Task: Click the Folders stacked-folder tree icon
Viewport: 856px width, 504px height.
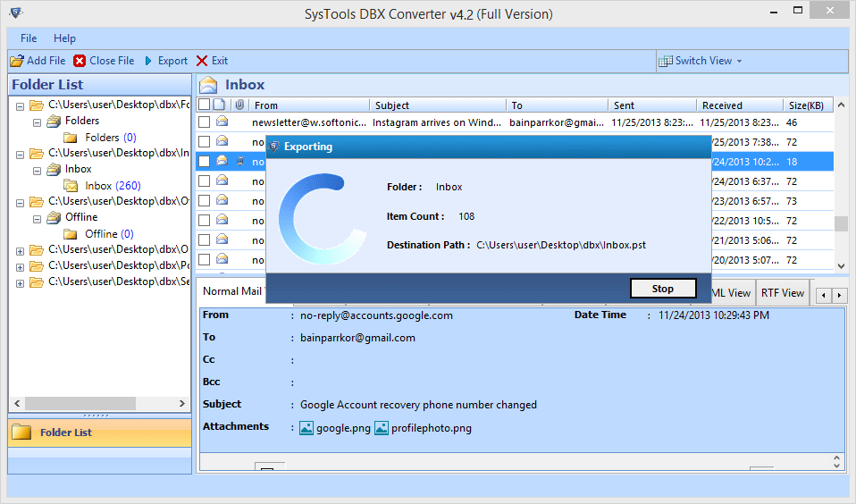Action: (54, 121)
